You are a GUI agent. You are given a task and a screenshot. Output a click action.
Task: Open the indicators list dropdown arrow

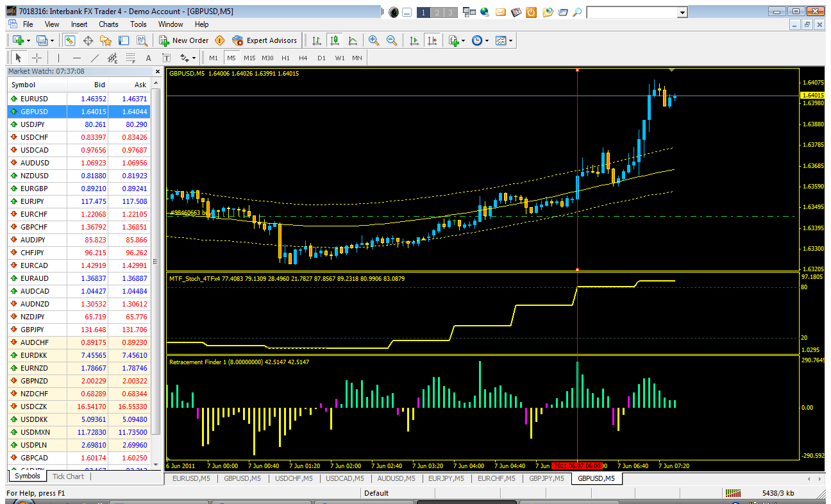pyautogui.click(x=463, y=40)
